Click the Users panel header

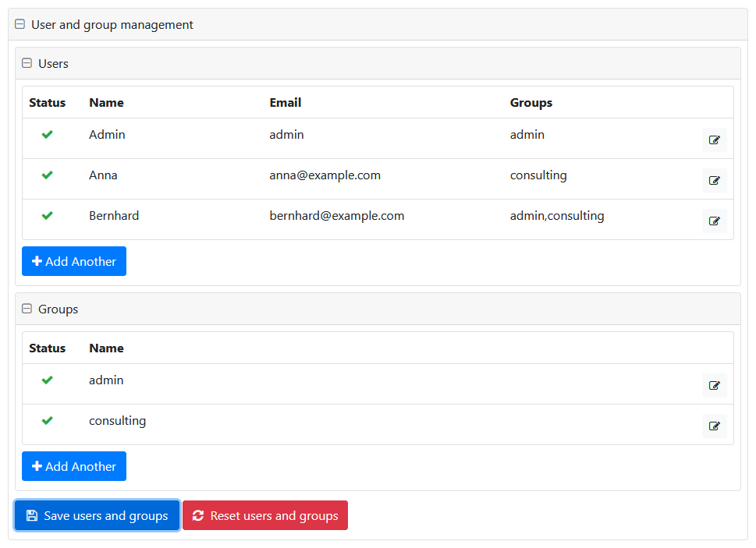tap(51, 63)
